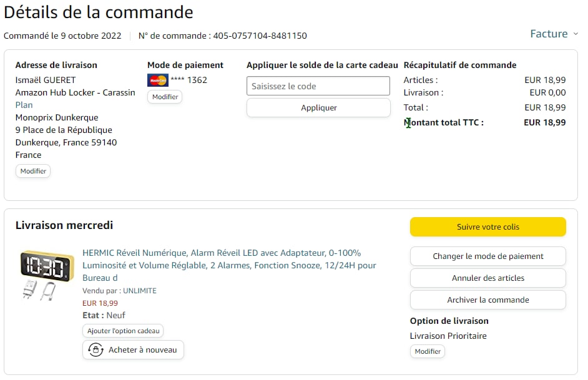Open the Plan link for the locker
588x380 pixels.
[24, 105]
